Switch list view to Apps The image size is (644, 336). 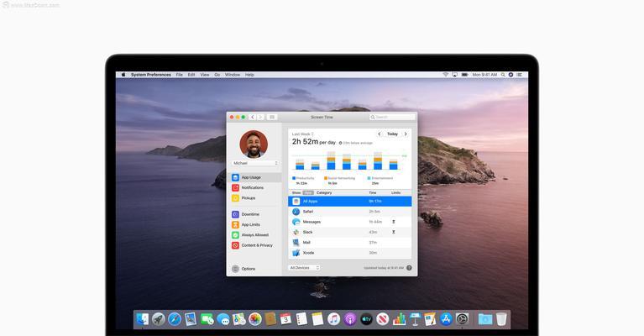(x=308, y=192)
